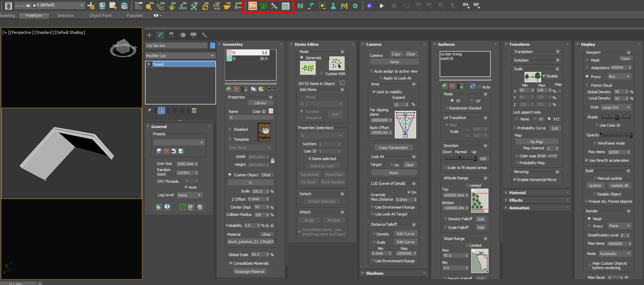
Task: Click the Color ID pink swatch
Action: point(271,111)
